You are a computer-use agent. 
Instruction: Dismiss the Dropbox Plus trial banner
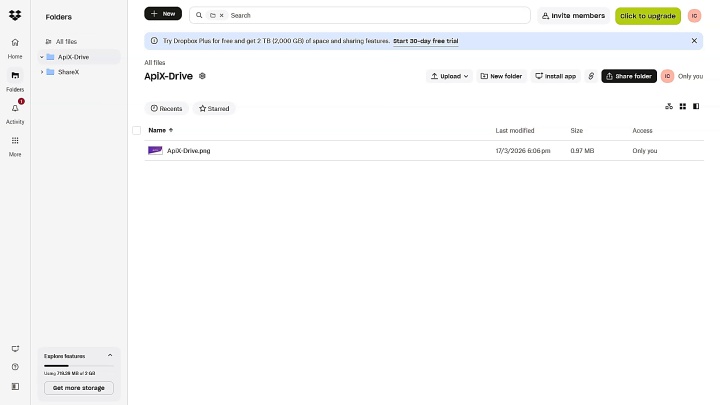click(694, 41)
